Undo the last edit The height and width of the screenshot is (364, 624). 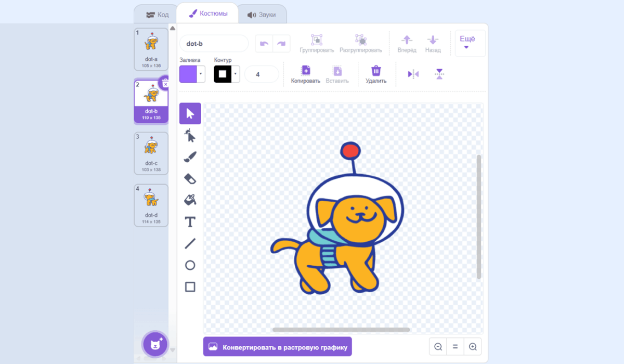[264, 44]
